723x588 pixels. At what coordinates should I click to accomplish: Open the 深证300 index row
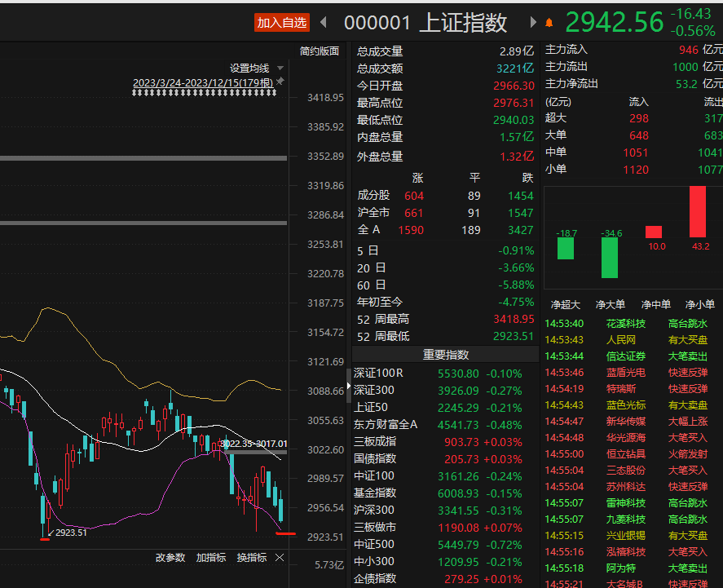point(445,391)
